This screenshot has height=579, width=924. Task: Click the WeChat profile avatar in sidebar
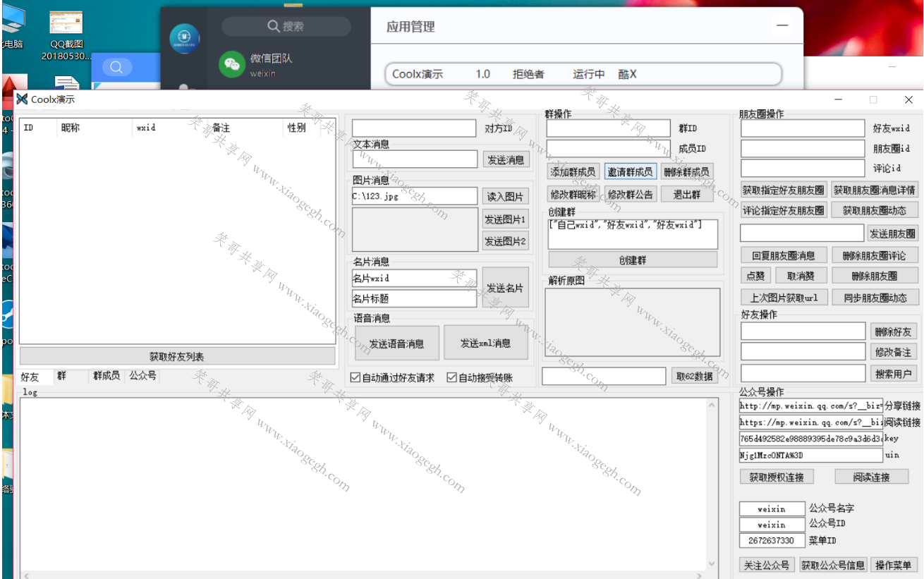[183, 37]
